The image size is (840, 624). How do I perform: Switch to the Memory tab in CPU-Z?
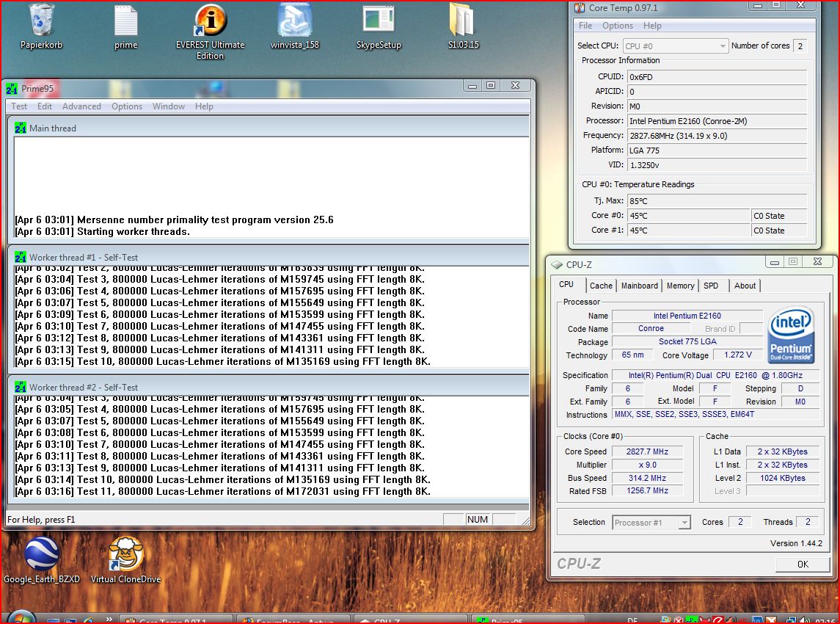pyautogui.click(x=680, y=286)
